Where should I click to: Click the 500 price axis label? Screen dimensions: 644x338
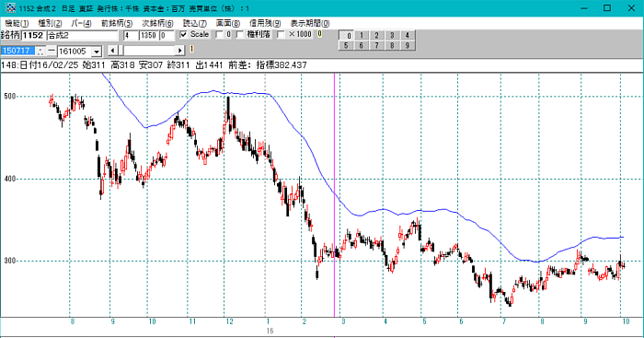(10, 96)
